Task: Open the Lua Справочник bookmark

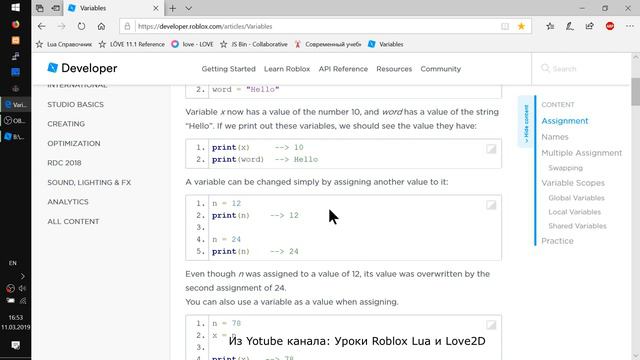Action: pos(64,44)
